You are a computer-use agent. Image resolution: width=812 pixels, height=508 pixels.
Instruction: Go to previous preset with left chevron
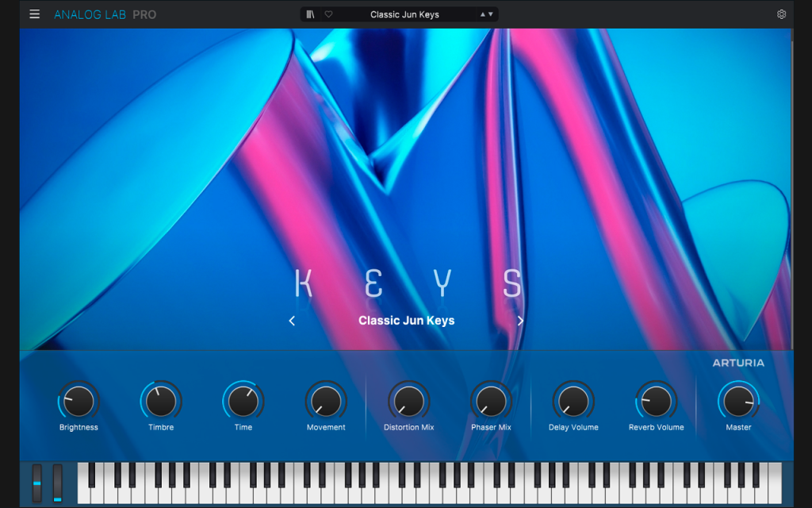[292, 321]
